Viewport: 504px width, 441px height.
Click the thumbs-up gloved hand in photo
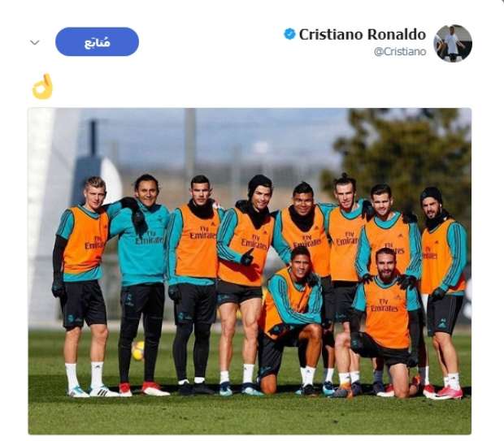[x=247, y=257]
